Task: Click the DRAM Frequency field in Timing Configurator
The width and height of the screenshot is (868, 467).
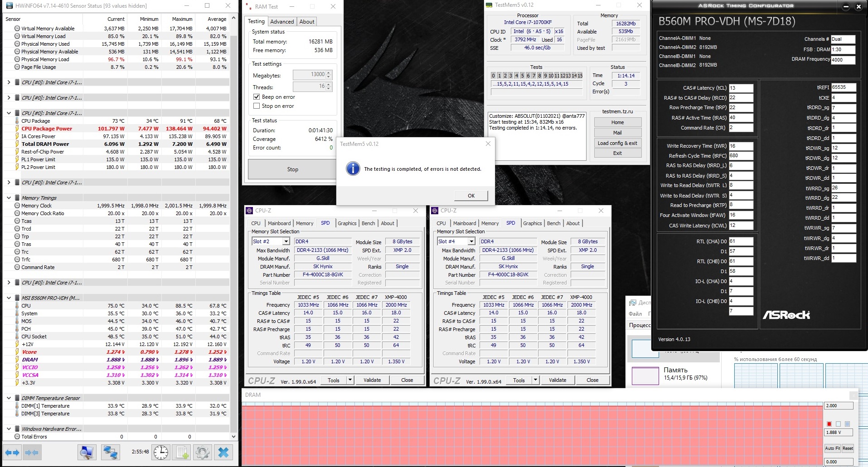Action: click(843, 60)
